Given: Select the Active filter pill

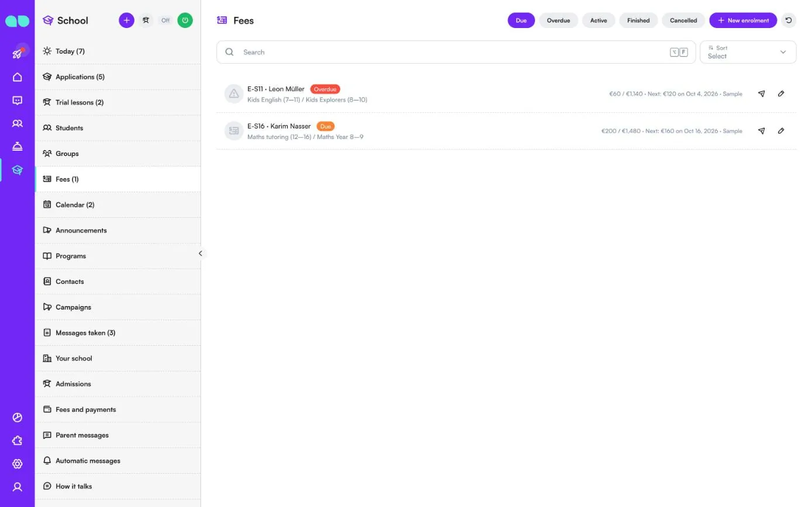Looking at the screenshot, I should [x=599, y=20].
